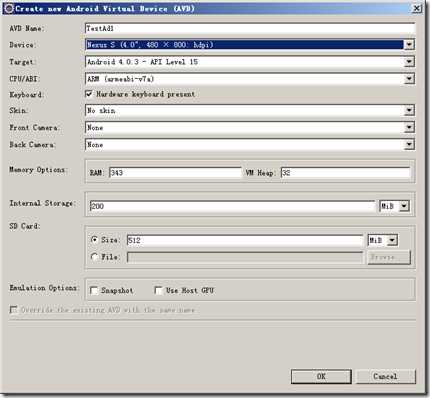Image resolution: width=430 pixels, height=398 pixels.
Task: Click the Android icon in the title bar
Action: tap(9, 9)
